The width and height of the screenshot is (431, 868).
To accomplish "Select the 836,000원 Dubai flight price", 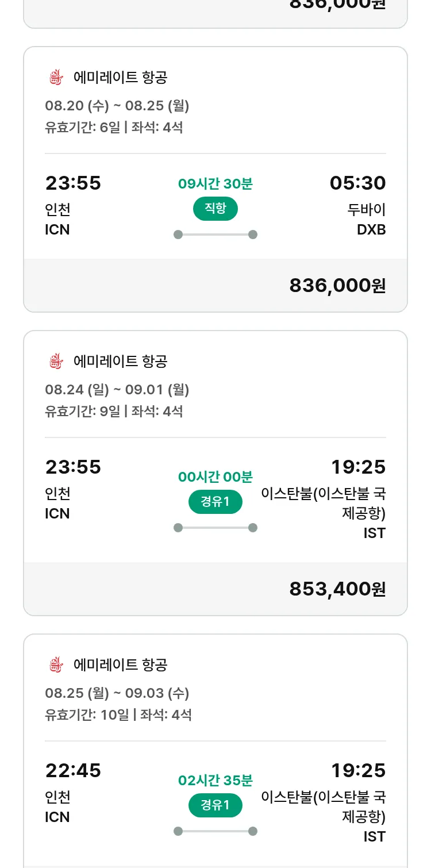I will 337,286.
